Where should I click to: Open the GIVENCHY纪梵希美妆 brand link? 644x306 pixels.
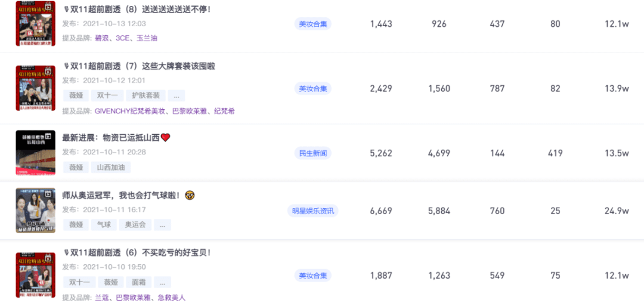click(x=130, y=111)
